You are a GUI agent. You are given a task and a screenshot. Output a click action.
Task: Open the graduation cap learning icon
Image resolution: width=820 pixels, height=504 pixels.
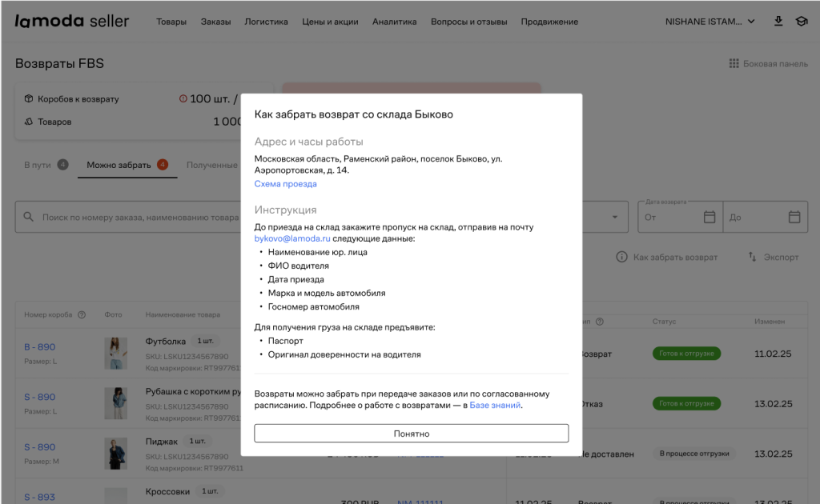point(801,22)
